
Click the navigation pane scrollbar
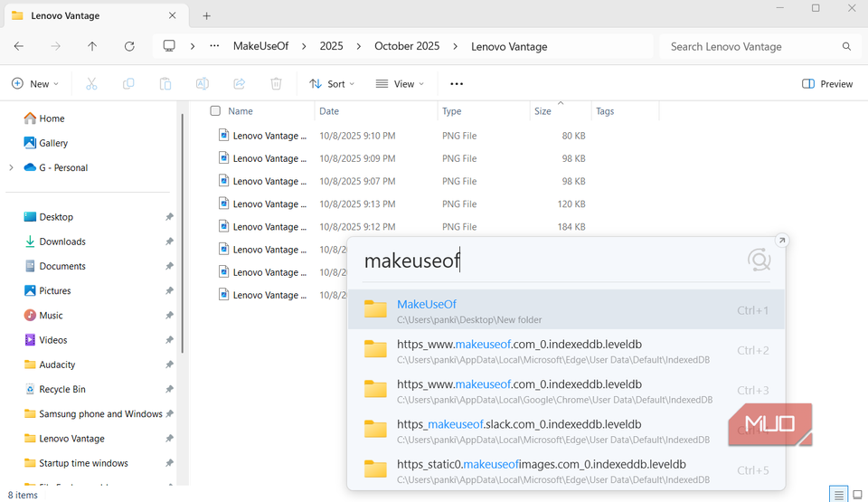click(182, 232)
